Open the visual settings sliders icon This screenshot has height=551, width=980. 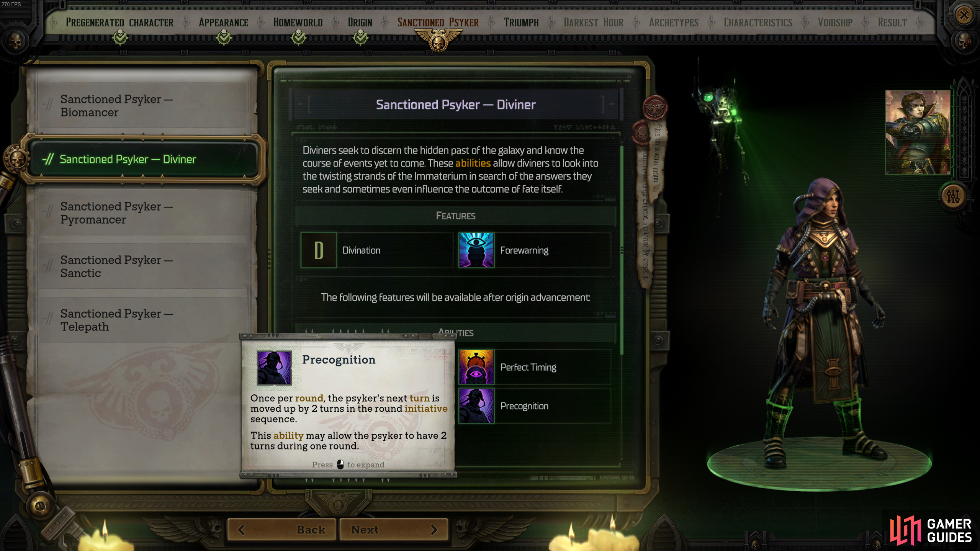pyautogui.click(x=953, y=196)
